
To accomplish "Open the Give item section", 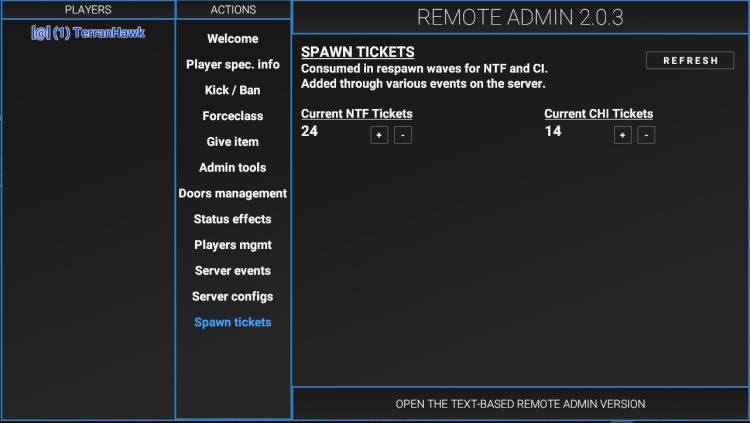I will click(x=233, y=142).
